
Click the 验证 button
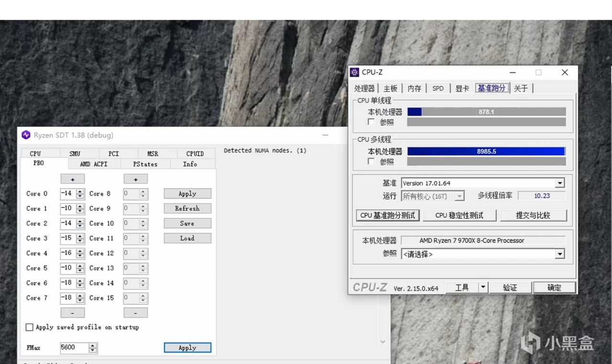click(x=510, y=288)
